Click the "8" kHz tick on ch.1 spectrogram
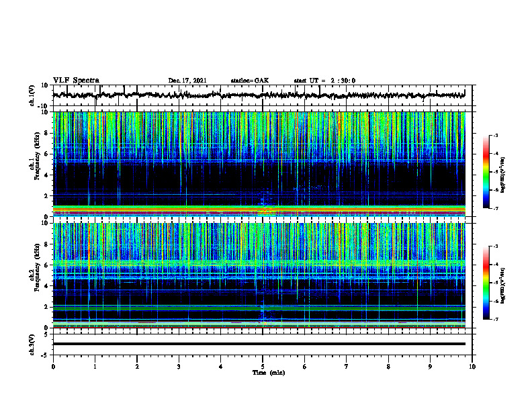The image size is (532, 411). point(47,133)
